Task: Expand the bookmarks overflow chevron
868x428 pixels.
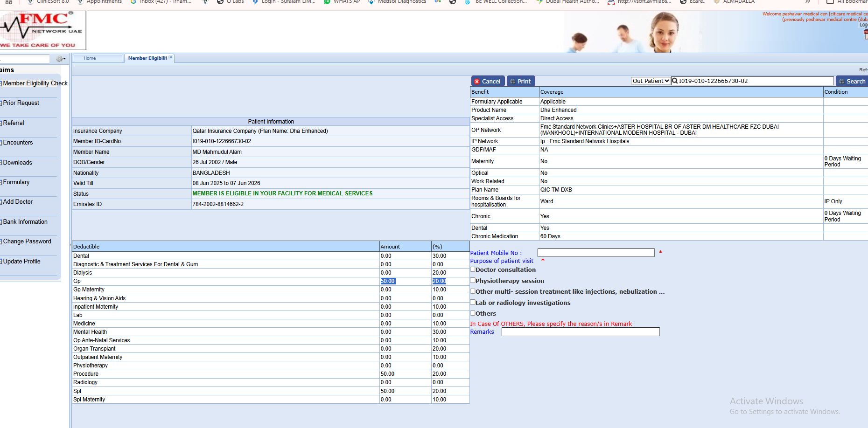Action: pos(808,2)
